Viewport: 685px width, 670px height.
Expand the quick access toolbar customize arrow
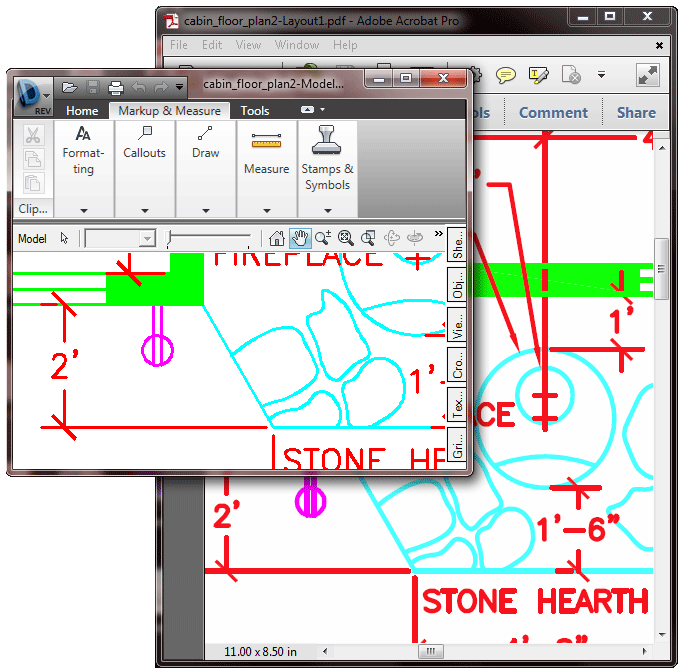[179, 87]
